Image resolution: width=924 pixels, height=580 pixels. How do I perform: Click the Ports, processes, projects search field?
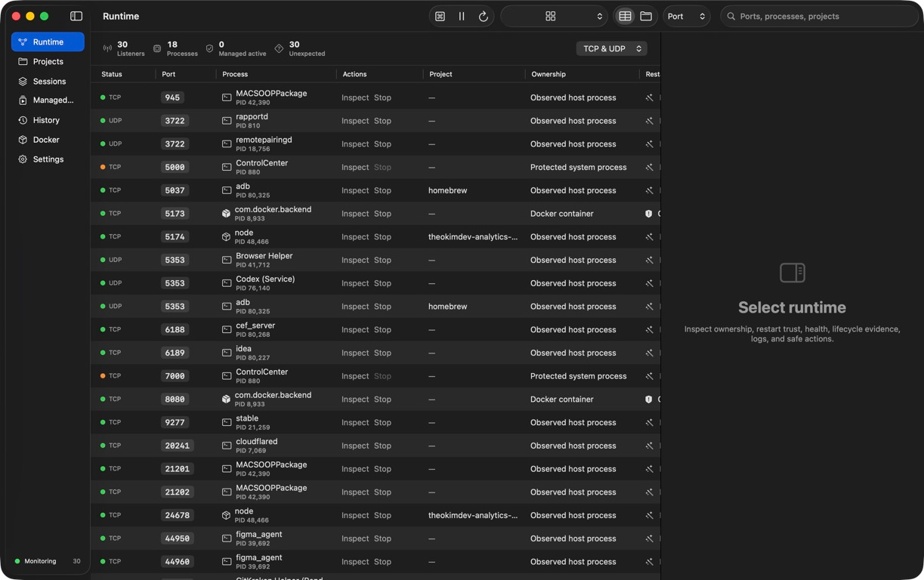(819, 16)
